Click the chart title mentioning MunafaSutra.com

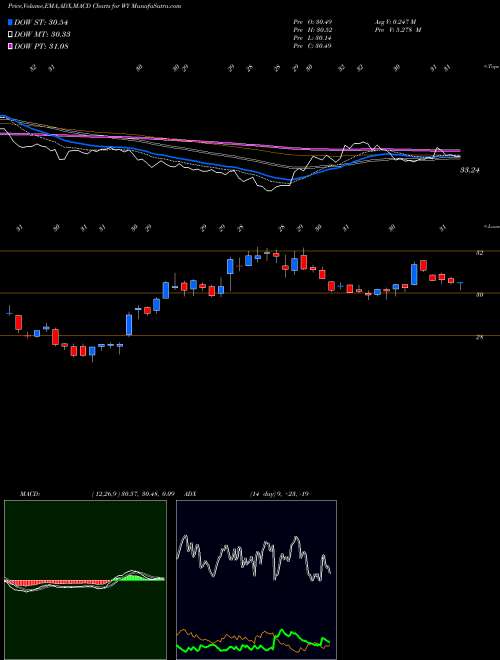point(95,7)
